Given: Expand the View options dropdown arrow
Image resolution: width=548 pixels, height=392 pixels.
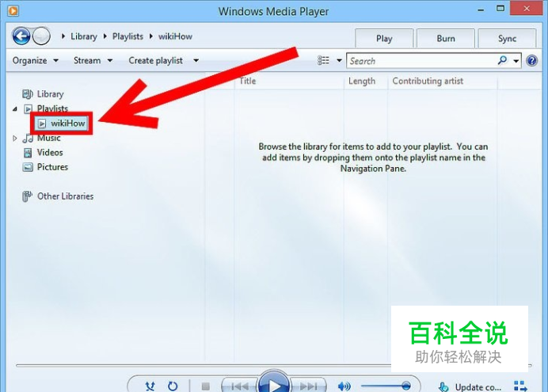Looking at the screenshot, I should [339, 61].
